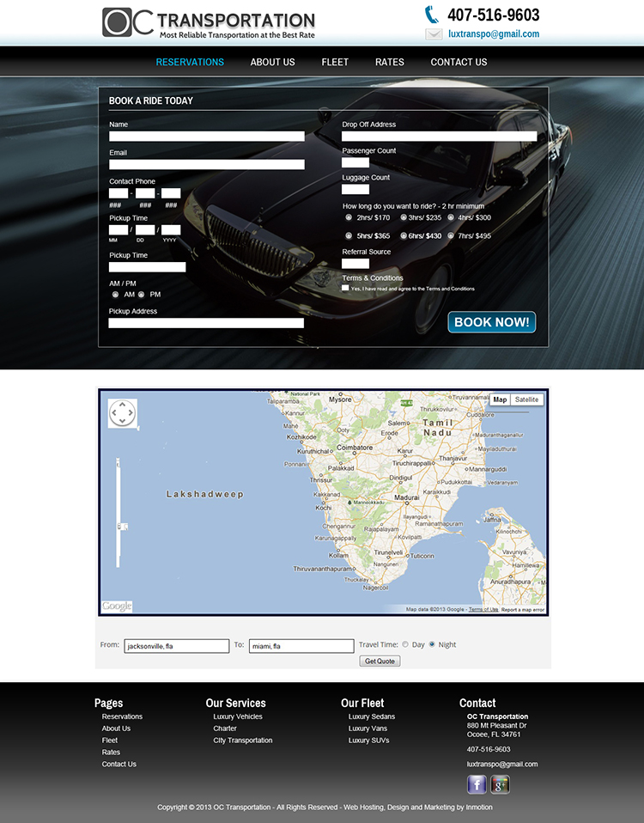The height and width of the screenshot is (823, 644).
Task: Switch the map to Satellite view
Action: tap(526, 399)
